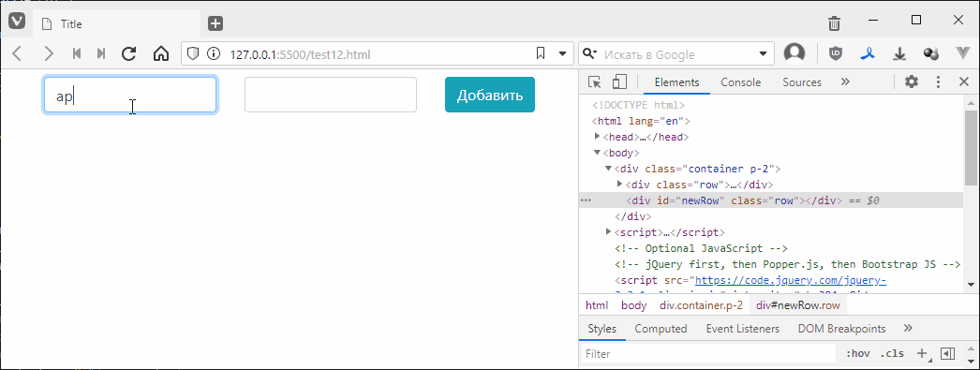Select the html lang en node
The height and width of the screenshot is (370, 980).
(641, 121)
